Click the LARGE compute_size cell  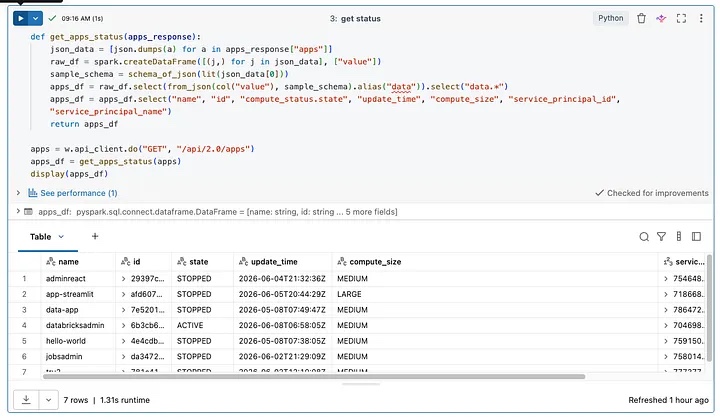click(x=495, y=294)
